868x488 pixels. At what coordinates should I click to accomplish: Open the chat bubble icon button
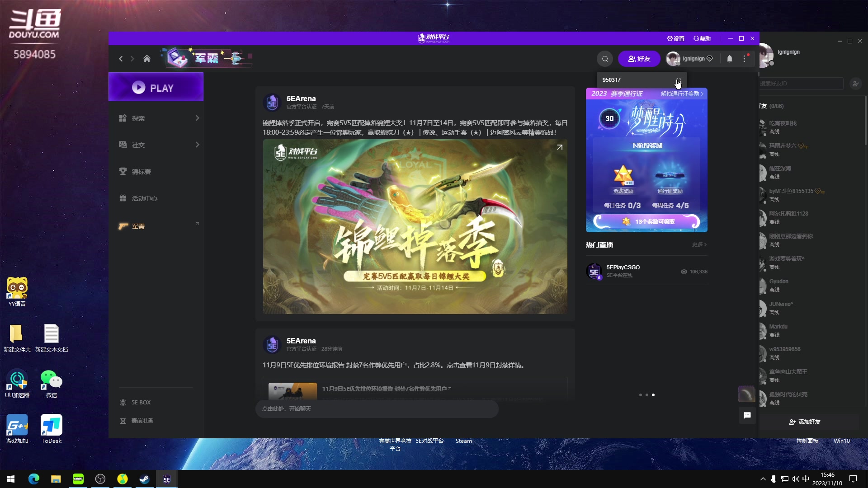[747, 415]
